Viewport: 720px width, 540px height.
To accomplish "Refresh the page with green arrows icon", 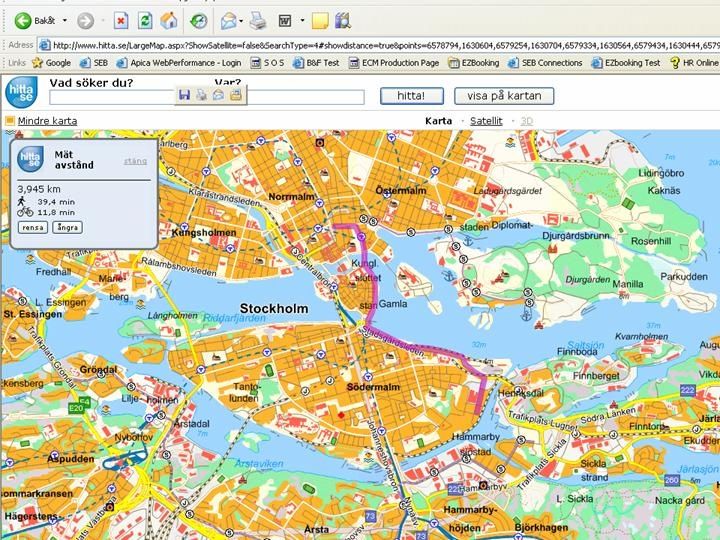I will (145, 21).
